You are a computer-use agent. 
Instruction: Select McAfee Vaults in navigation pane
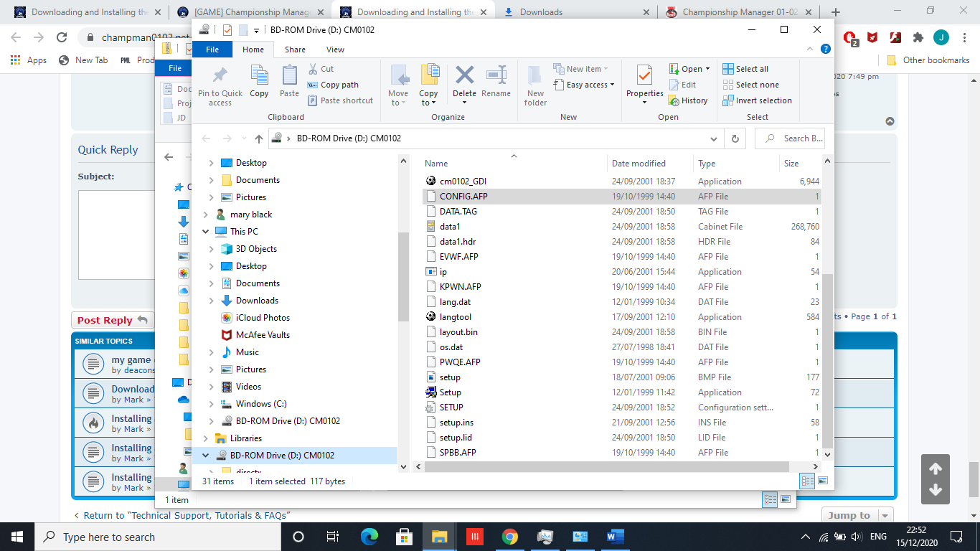click(x=263, y=335)
